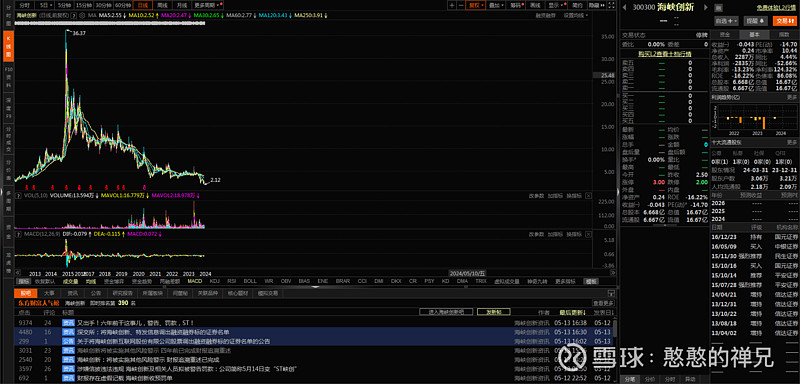
Task: Toggle the KDJ indicator
Action: click(x=215, y=281)
